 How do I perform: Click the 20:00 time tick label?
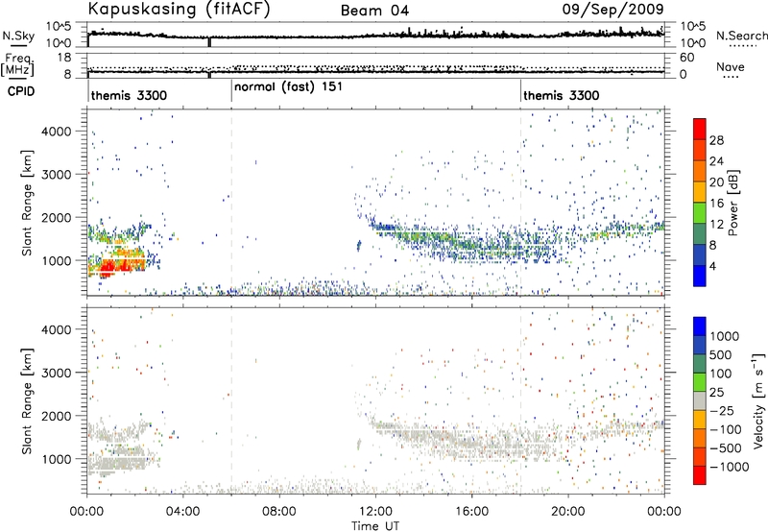coord(568,512)
